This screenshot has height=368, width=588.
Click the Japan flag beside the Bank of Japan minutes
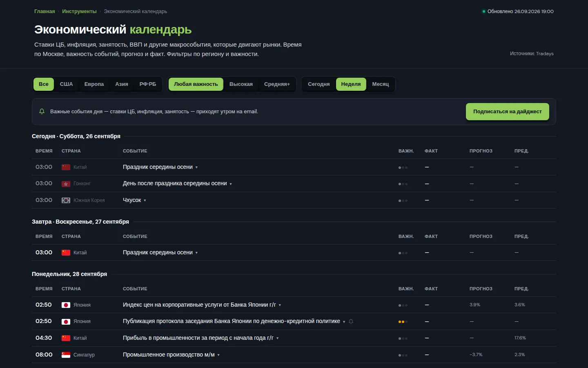click(x=66, y=322)
